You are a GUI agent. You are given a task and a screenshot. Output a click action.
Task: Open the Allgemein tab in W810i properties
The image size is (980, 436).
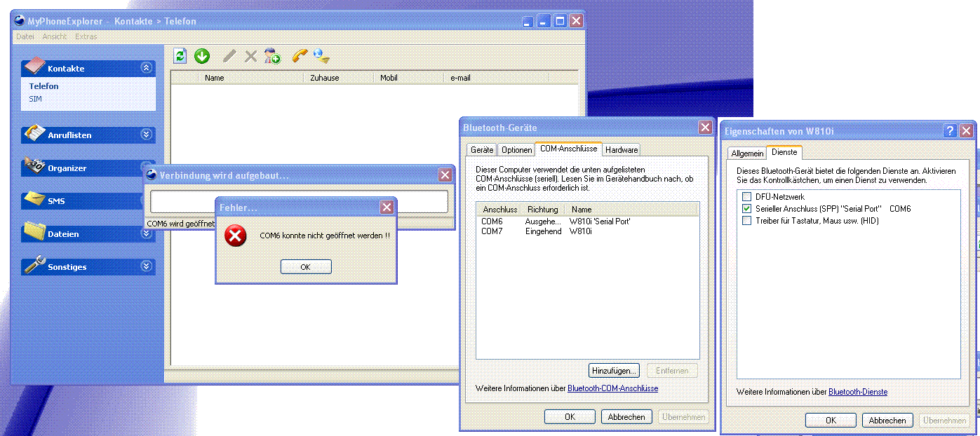click(747, 153)
